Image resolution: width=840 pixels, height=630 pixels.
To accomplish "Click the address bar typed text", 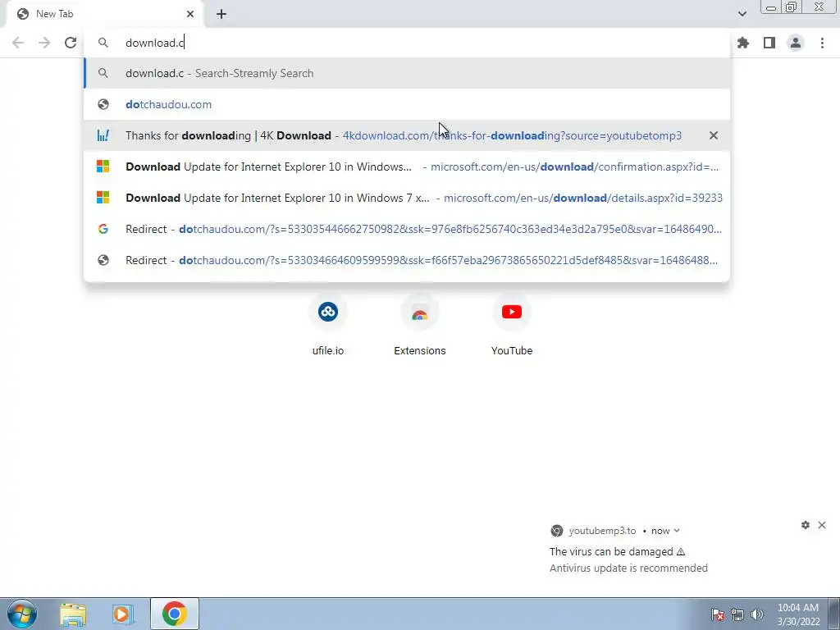I will pos(155,43).
